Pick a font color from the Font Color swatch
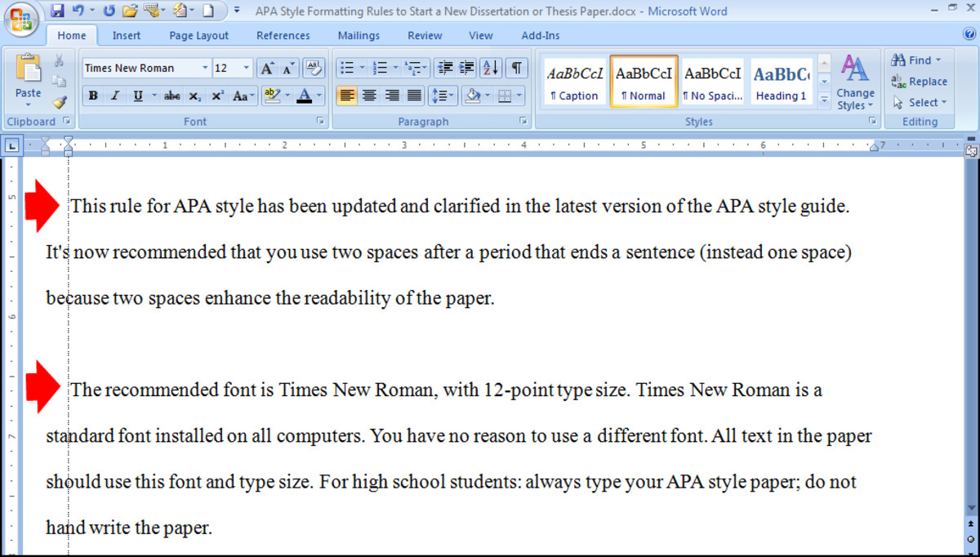980x557 pixels. point(303,96)
